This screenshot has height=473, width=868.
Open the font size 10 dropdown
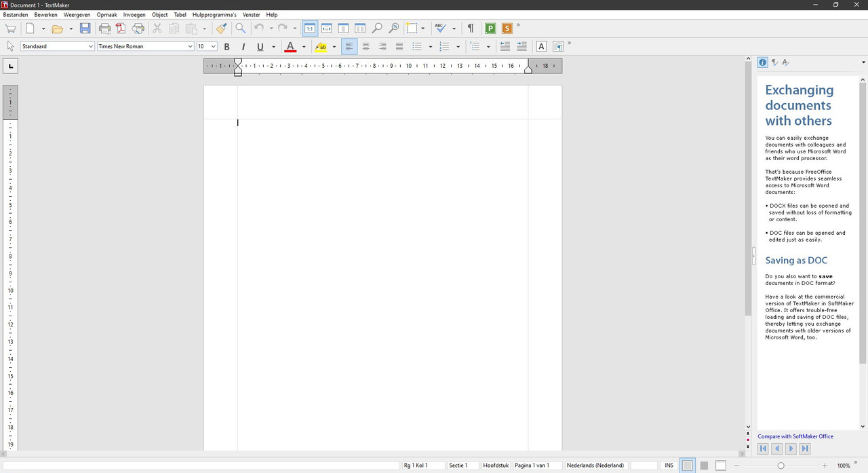tap(213, 47)
